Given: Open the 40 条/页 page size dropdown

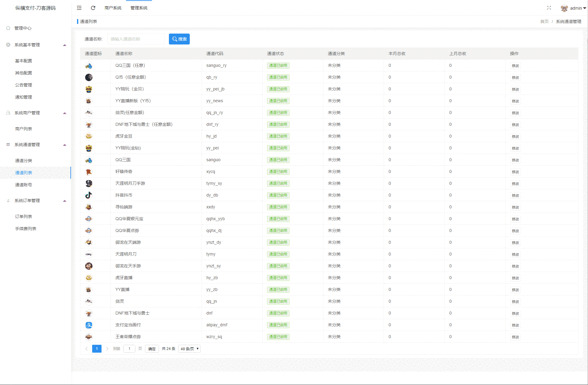Looking at the screenshot, I should 189,349.
